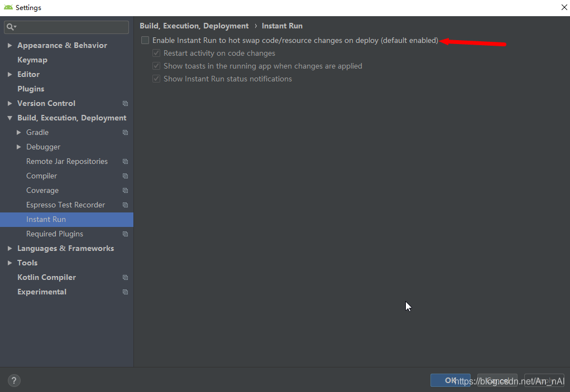Expand the Editor section arrow
The image size is (570, 392).
10,74
